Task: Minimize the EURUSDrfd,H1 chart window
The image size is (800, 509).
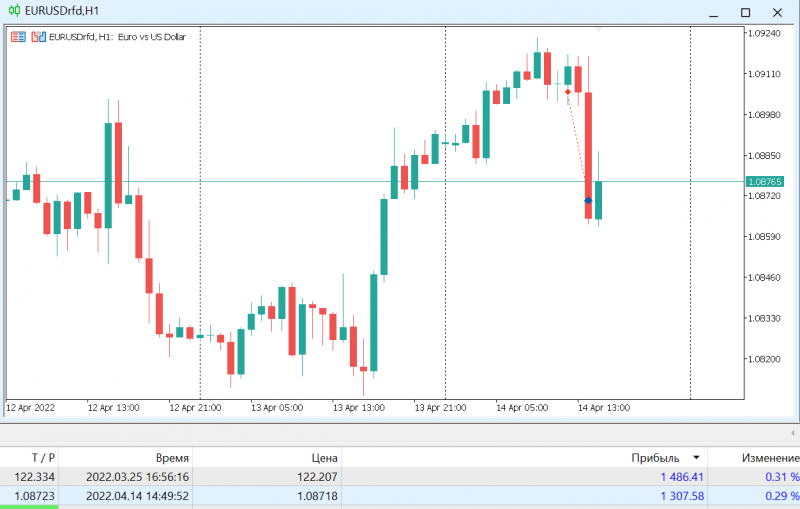Action: click(x=714, y=12)
